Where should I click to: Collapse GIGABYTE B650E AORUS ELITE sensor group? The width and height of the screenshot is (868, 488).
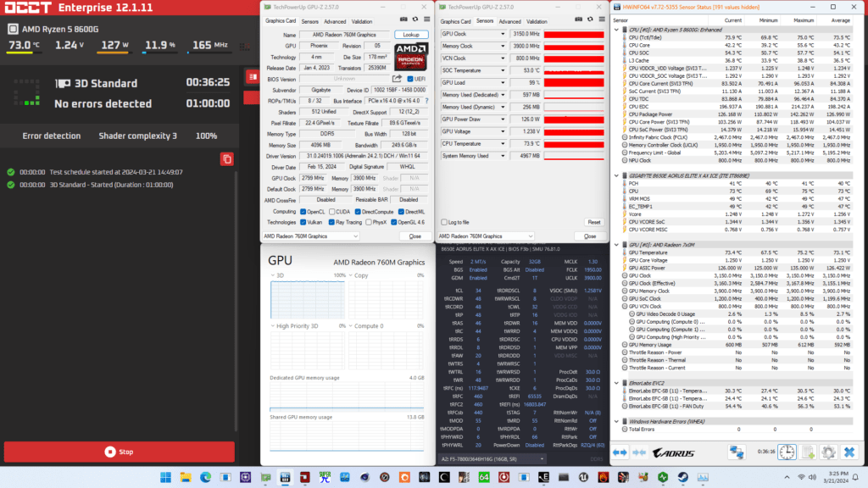(617, 176)
